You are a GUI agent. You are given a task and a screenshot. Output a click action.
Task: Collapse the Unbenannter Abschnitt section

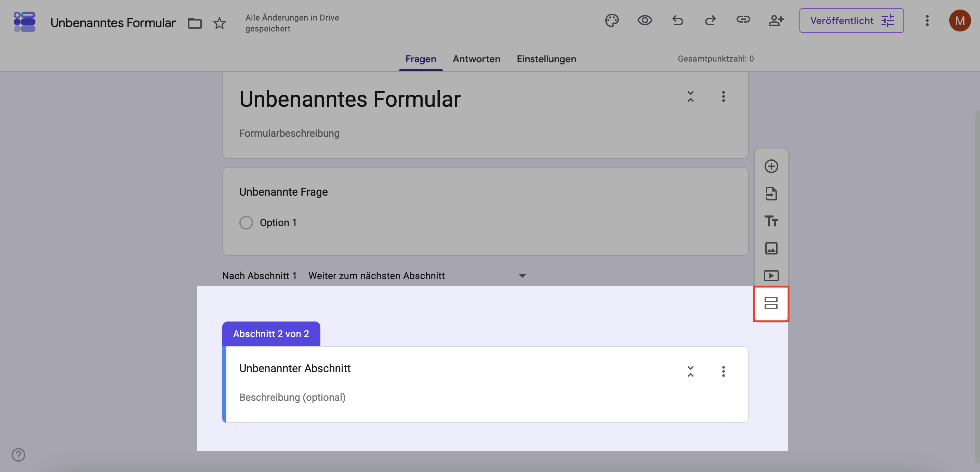coord(690,371)
